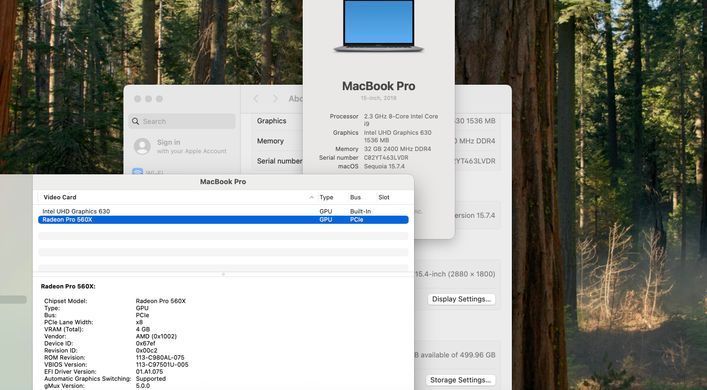This screenshot has height=390, width=707.
Task: Sort by the Slot column header
Action: click(384, 197)
